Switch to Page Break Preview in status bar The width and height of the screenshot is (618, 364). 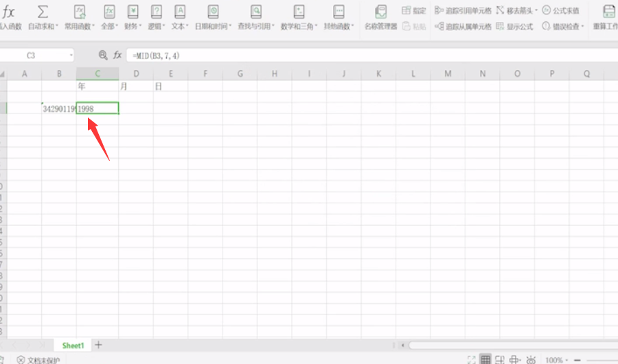(x=500, y=360)
